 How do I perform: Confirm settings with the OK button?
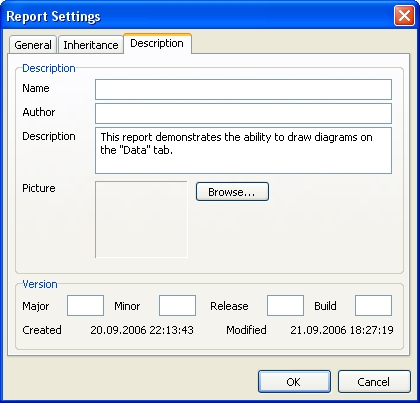[x=294, y=382]
